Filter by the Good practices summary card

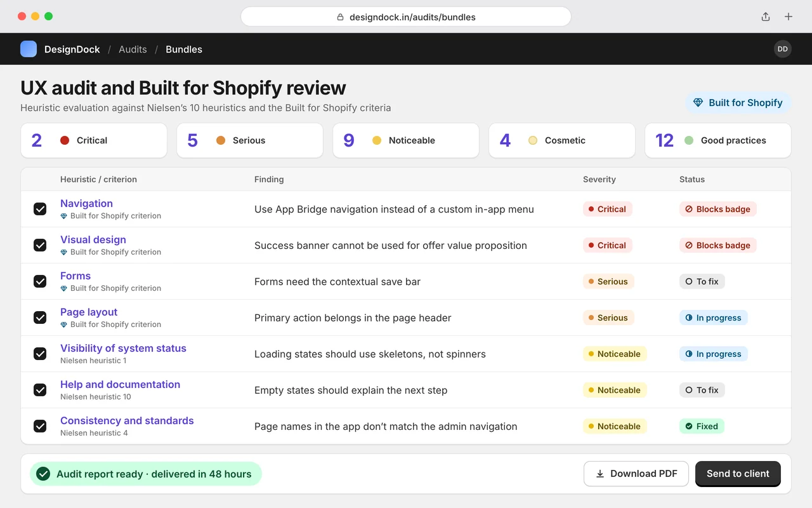point(718,140)
